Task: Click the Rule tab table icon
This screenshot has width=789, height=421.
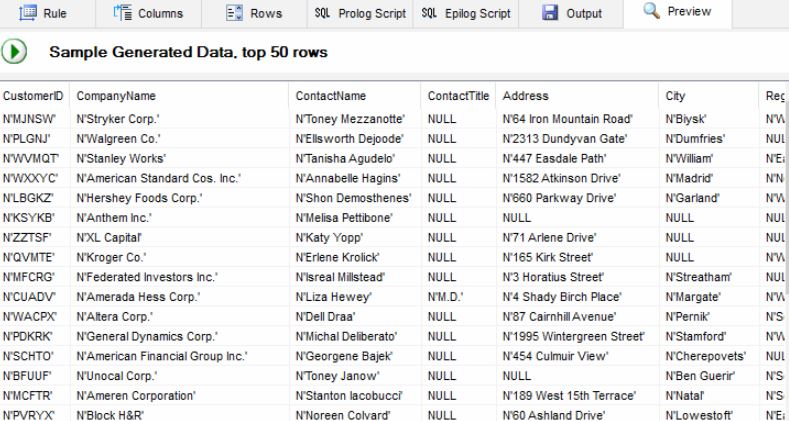Action: coord(28,13)
